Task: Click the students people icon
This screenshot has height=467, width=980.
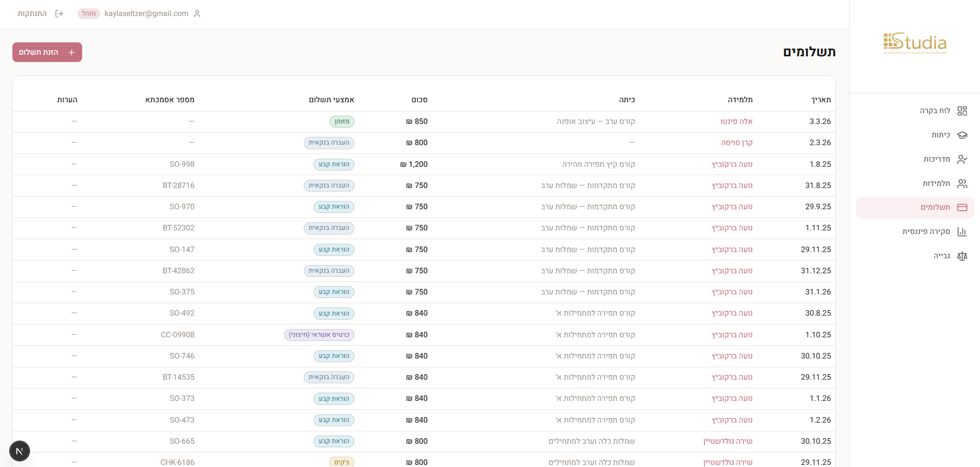Action: [962, 184]
